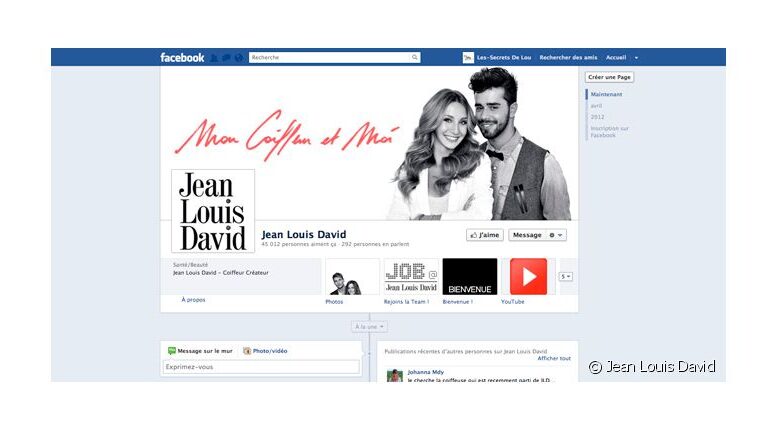Expand more apps with the 5 dropdown
This screenshot has height=430, width=775.
(566, 277)
